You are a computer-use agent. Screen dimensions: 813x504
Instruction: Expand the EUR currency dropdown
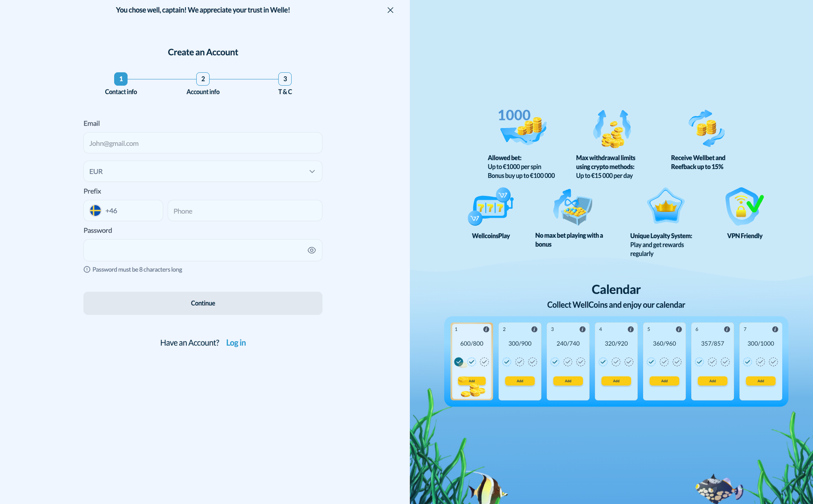(x=203, y=172)
